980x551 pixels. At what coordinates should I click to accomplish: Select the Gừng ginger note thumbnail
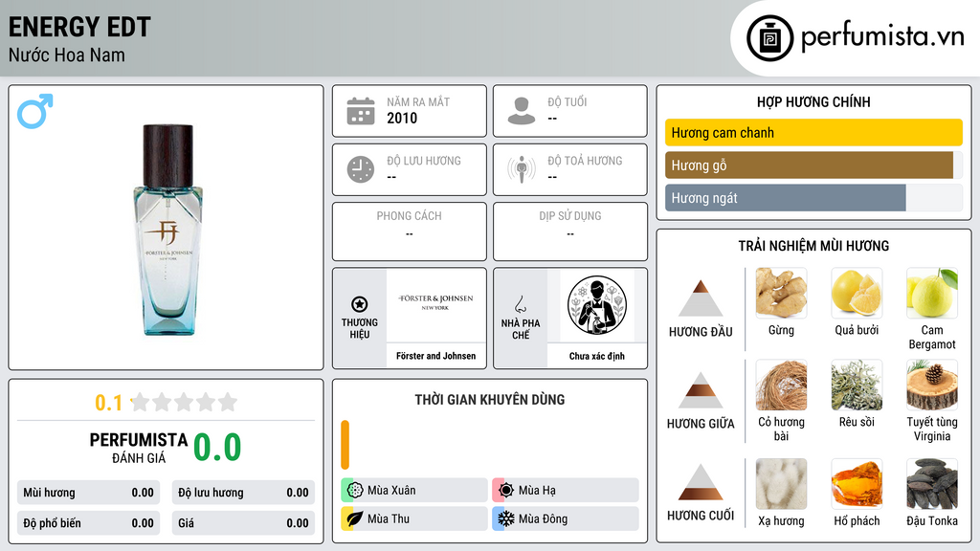(x=781, y=293)
